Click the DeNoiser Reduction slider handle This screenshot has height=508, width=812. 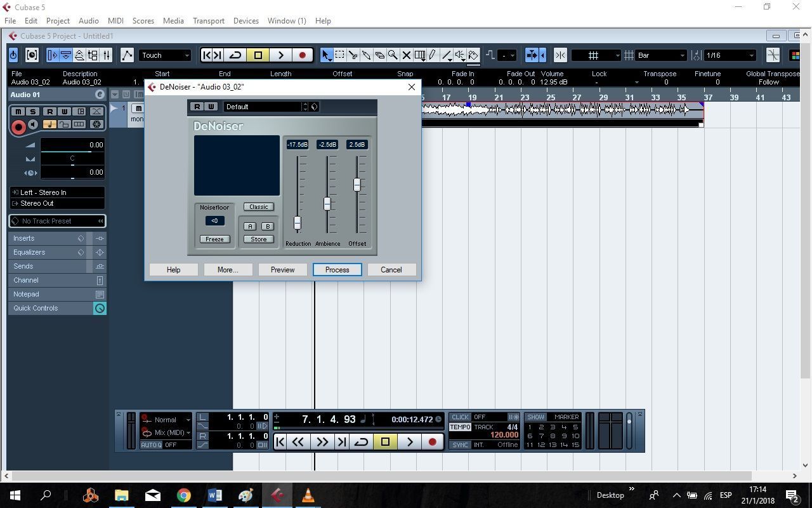coord(297,223)
